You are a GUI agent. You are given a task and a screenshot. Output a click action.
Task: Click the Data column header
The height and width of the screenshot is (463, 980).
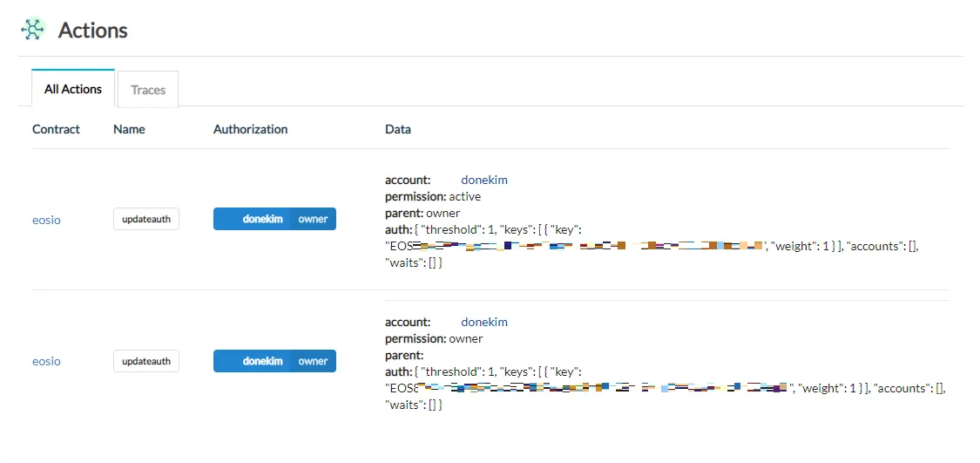point(398,130)
